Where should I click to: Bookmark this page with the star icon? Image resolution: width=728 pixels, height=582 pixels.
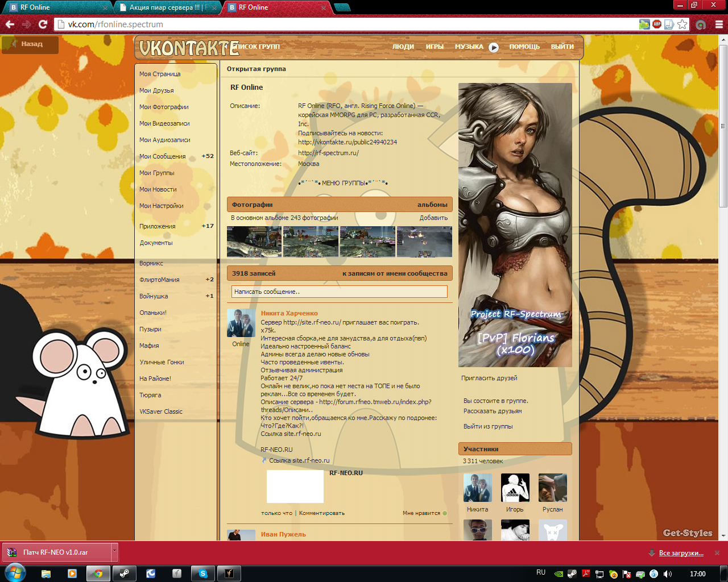pos(682,24)
